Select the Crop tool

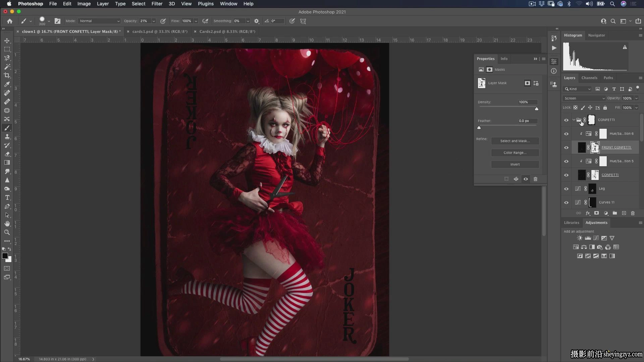coord(7,75)
